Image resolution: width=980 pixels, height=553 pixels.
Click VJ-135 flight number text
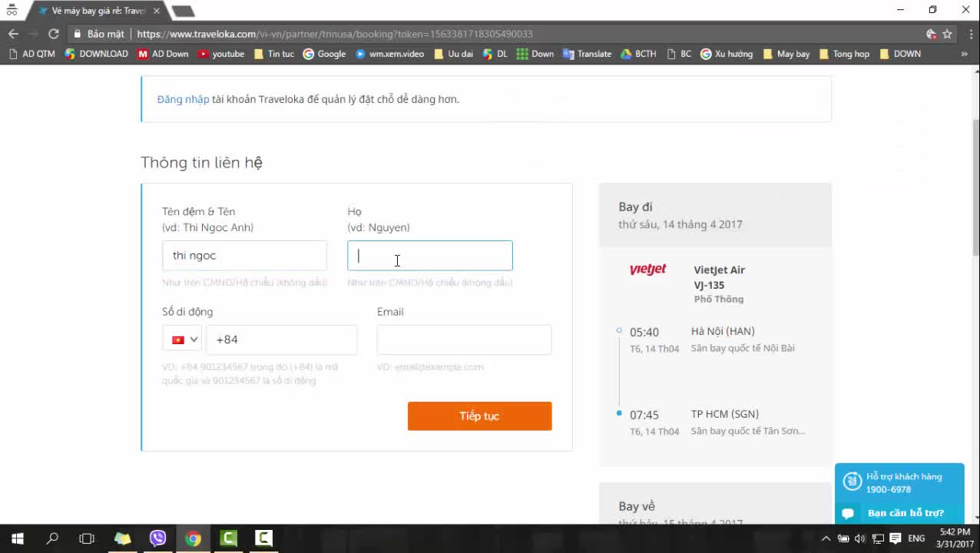(709, 285)
